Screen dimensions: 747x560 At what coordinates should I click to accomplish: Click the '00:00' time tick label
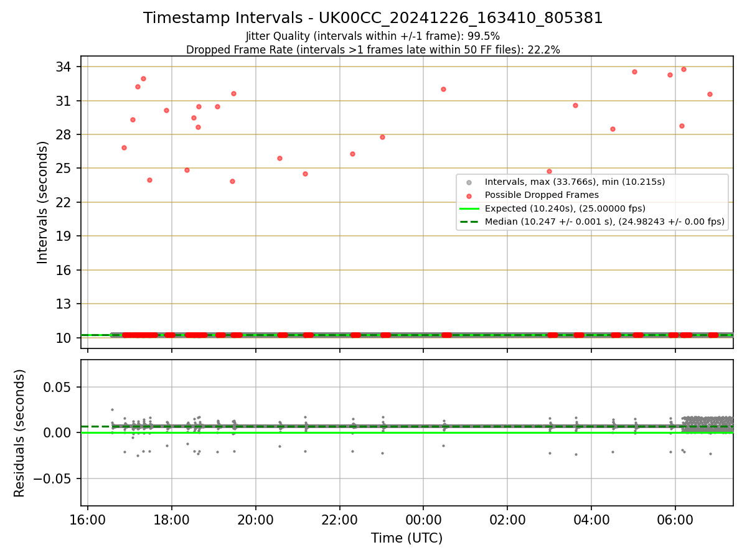[423, 520]
